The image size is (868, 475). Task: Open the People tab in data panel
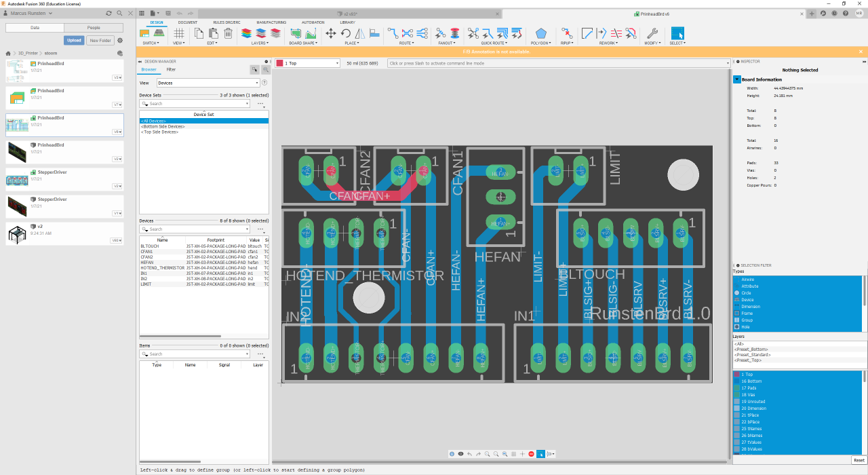94,28
